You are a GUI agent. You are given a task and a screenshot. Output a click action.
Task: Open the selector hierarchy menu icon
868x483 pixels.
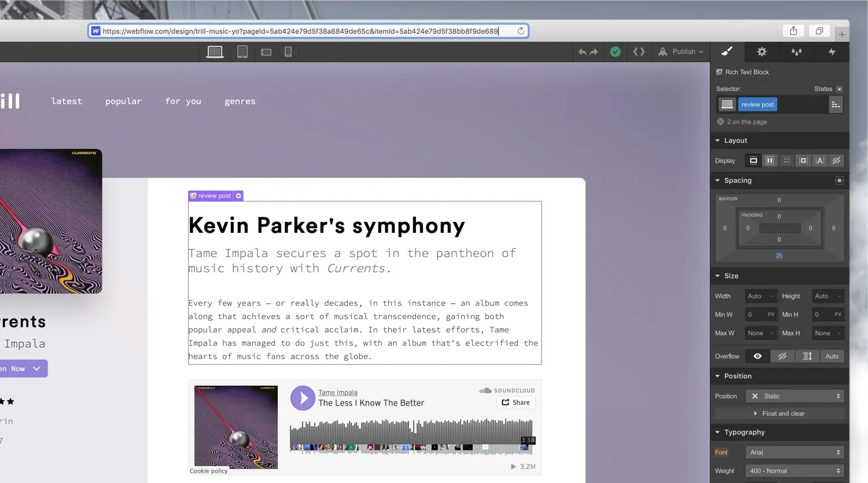coord(836,105)
